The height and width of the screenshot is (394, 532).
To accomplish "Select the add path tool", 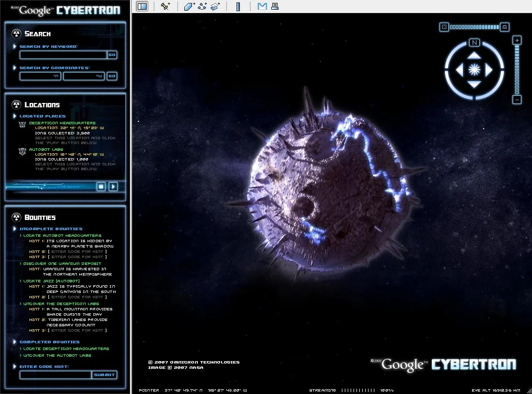I will click(x=203, y=6).
